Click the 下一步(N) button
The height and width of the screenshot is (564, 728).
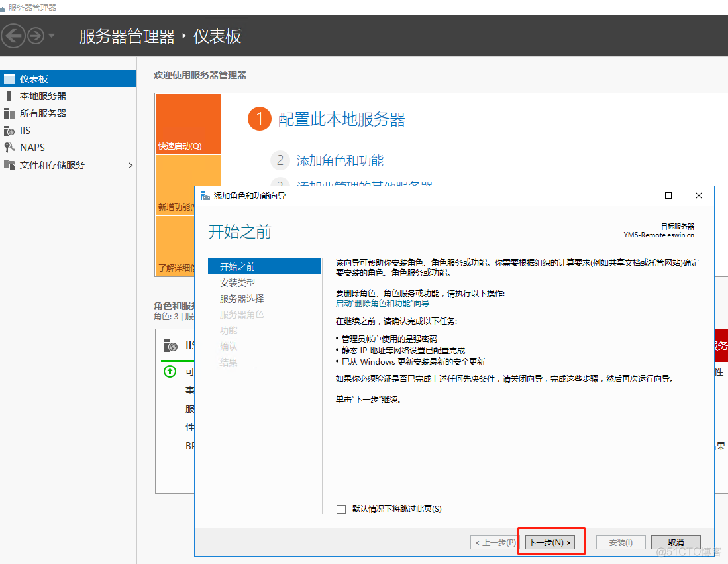click(x=549, y=542)
